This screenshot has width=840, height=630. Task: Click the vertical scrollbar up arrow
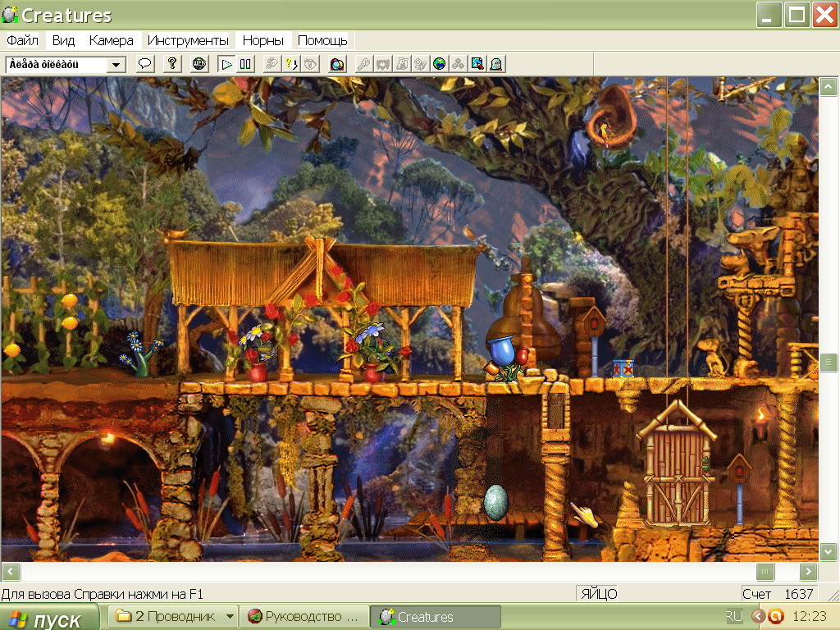tap(829, 87)
